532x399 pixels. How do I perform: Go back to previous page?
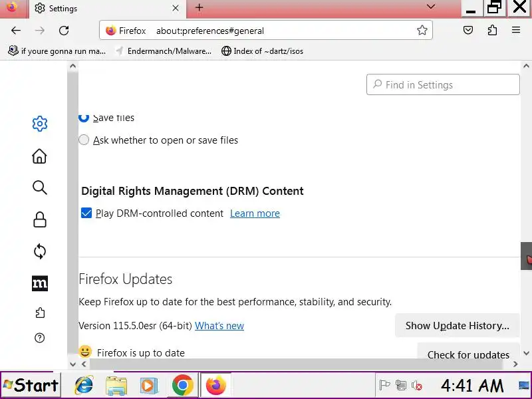tap(16, 31)
